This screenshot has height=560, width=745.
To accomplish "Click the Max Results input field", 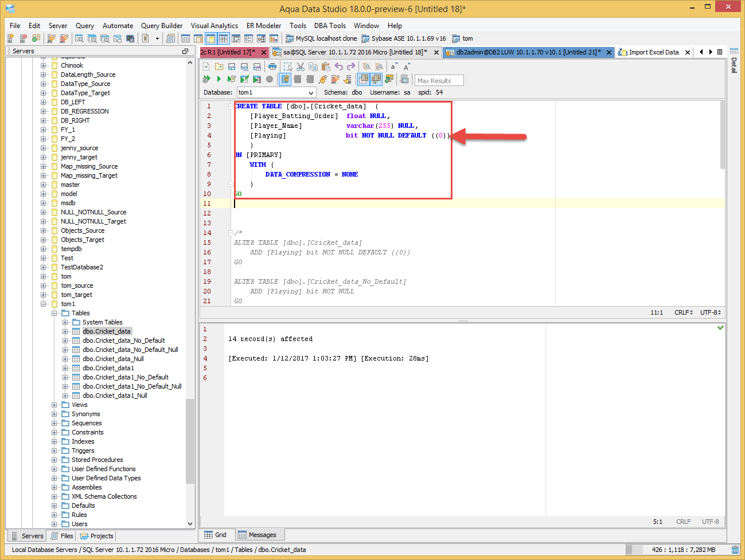I will tap(439, 81).
